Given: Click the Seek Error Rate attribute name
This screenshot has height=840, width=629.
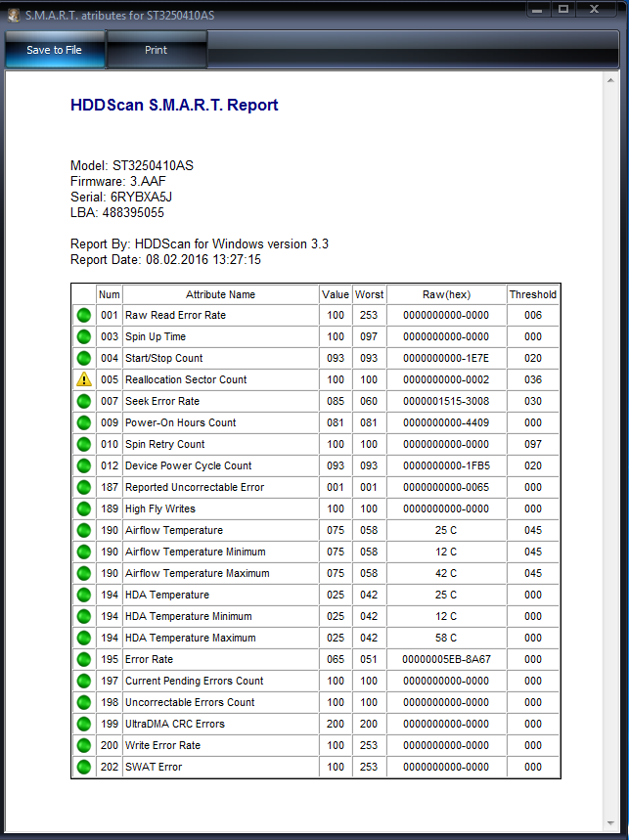Looking at the screenshot, I should tap(162, 401).
